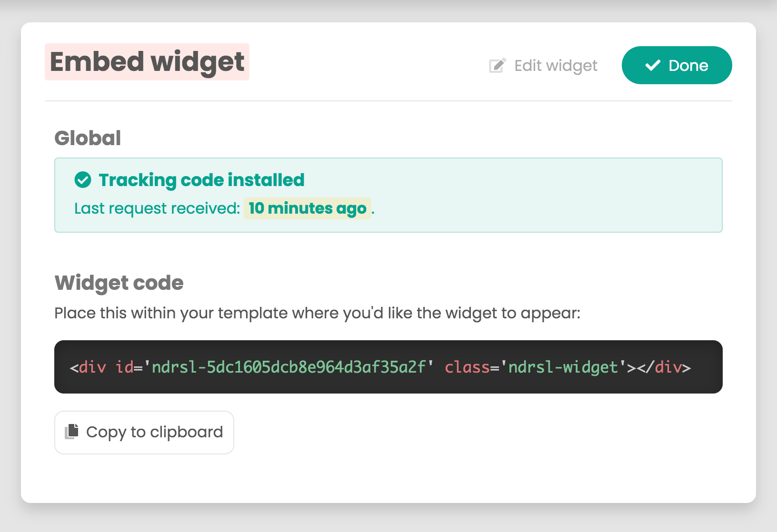The height and width of the screenshot is (532, 777).
Task: Click the green tracking status check icon
Action: (83, 180)
